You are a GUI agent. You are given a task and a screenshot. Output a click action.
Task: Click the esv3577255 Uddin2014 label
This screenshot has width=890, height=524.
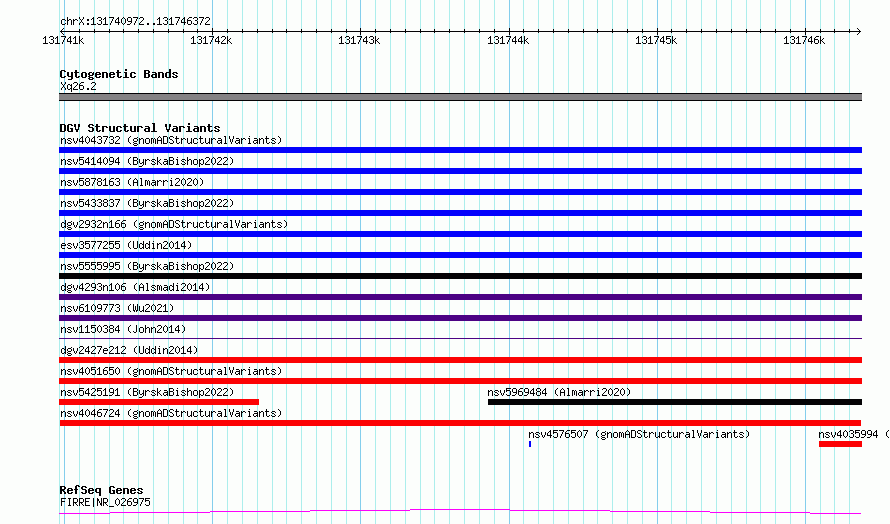tap(126, 245)
